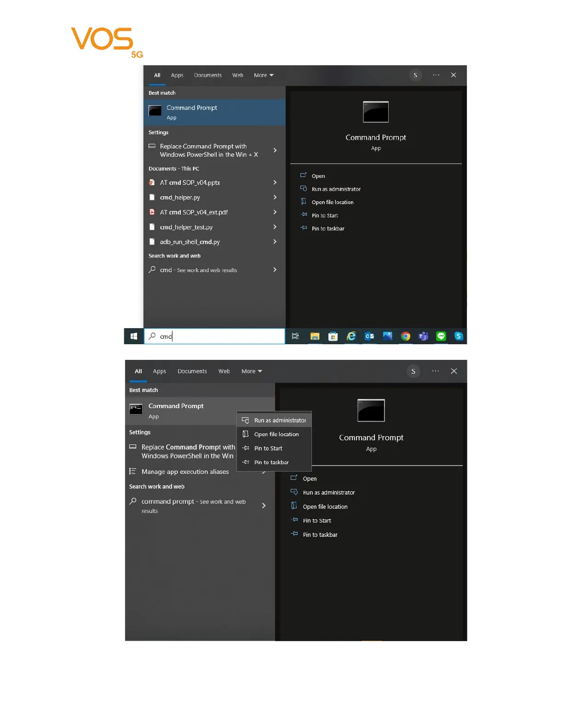Open Microsoft Teams from taskbar
This screenshot has width=563, height=728.
point(423,336)
